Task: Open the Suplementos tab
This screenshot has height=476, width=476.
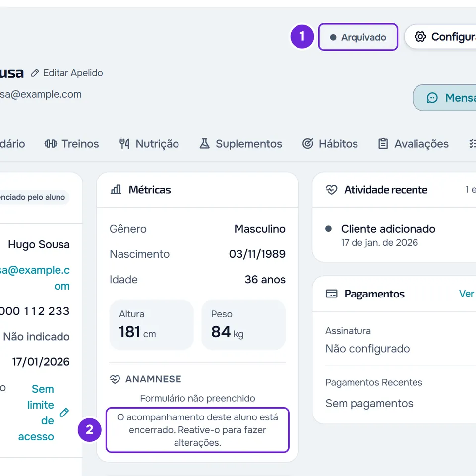Action: point(241,144)
